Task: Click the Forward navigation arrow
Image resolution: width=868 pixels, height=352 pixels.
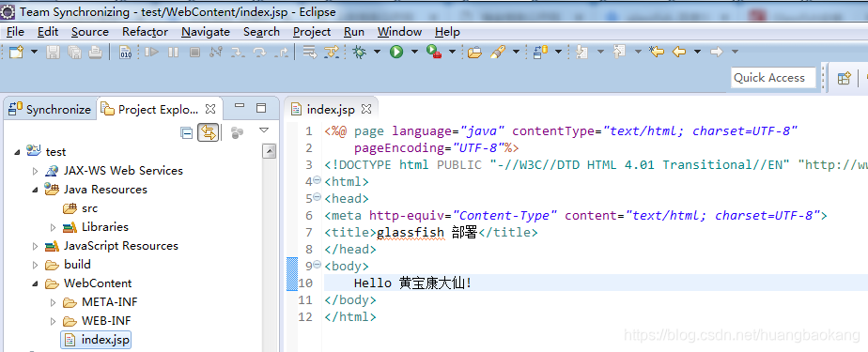Action: [717, 52]
